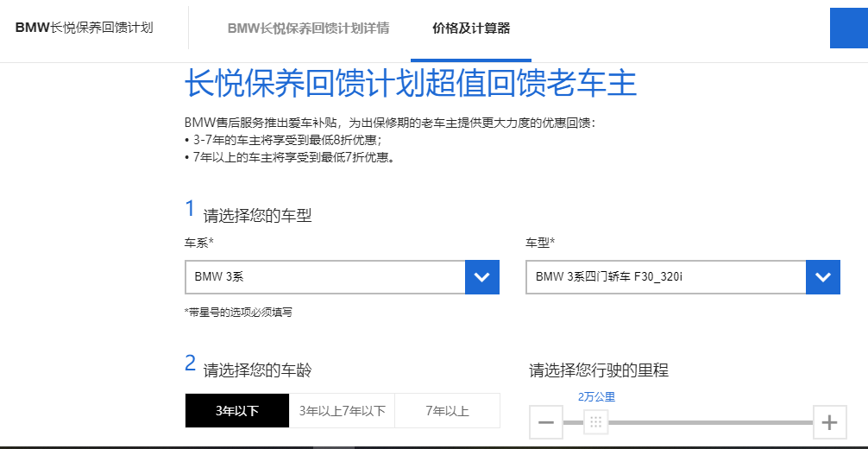Click the BMW售后服务推出爱车补贴 intro sentence
The width and height of the screenshot is (868, 449).
click(390, 123)
